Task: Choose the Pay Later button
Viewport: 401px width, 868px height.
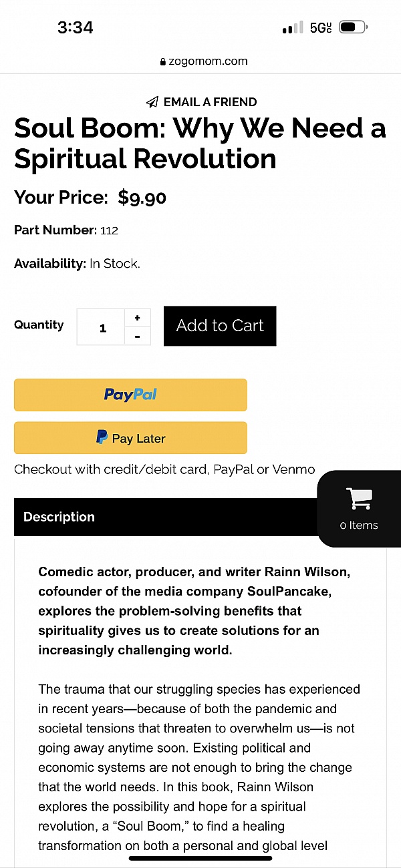Action: (x=130, y=438)
